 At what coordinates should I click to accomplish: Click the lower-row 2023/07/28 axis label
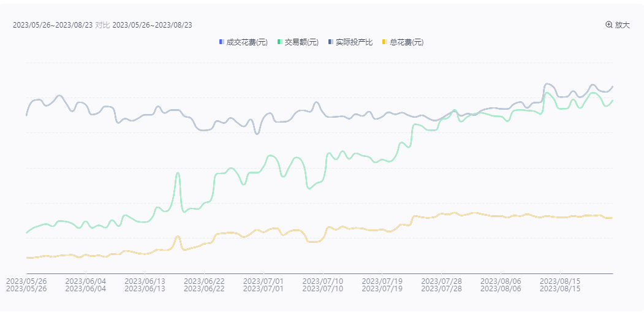pos(441,288)
